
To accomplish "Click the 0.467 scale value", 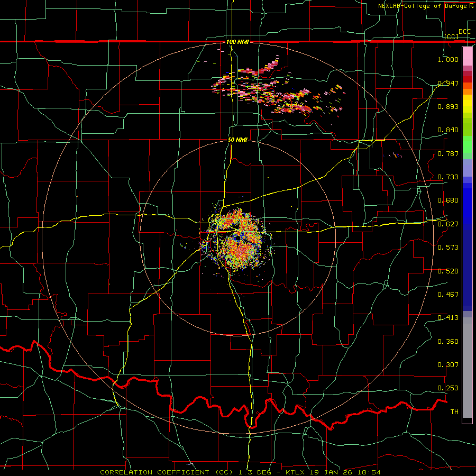I will [x=448, y=294].
